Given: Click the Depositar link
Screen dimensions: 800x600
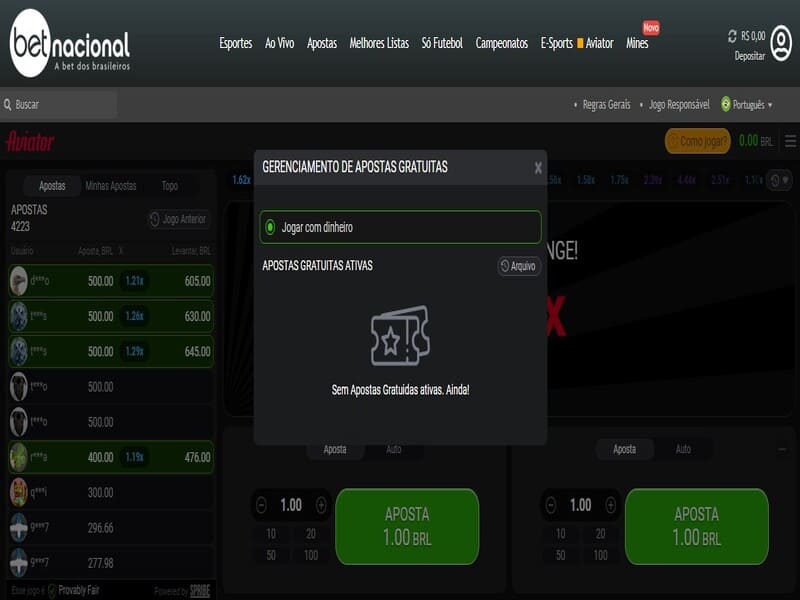Looking at the screenshot, I should pos(749,56).
